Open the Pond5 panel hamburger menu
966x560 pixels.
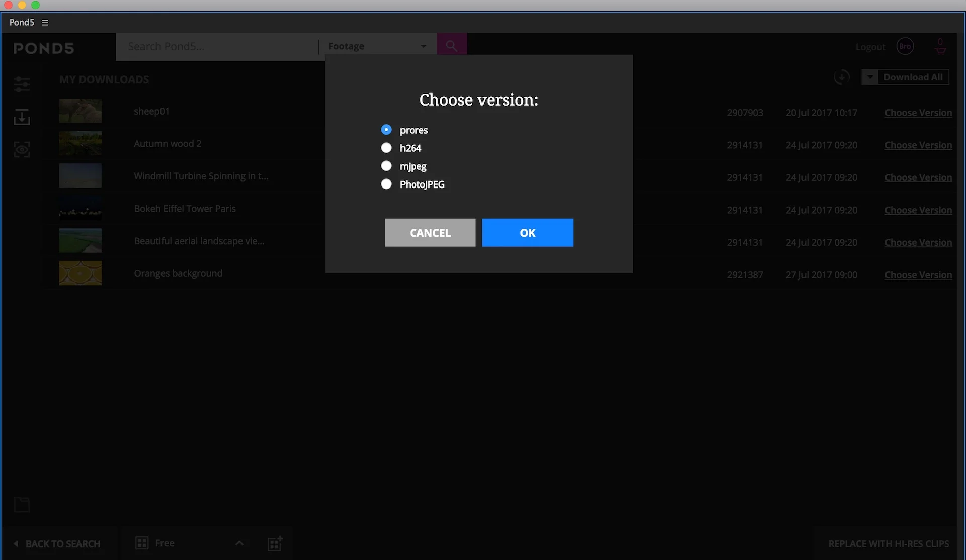45,23
